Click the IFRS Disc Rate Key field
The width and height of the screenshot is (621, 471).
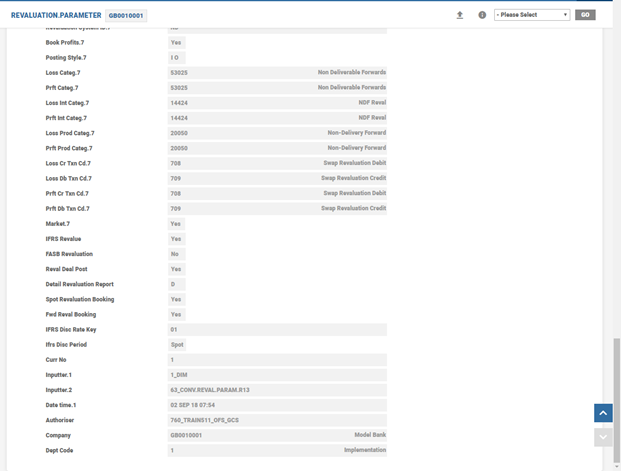(277, 329)
